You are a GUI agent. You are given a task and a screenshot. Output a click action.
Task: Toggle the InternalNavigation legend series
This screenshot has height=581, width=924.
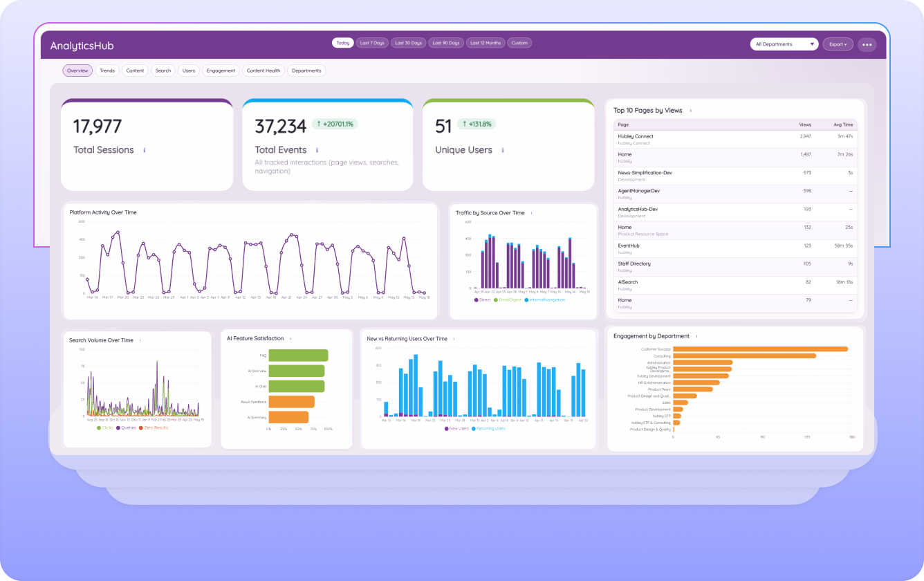[545, 299]
